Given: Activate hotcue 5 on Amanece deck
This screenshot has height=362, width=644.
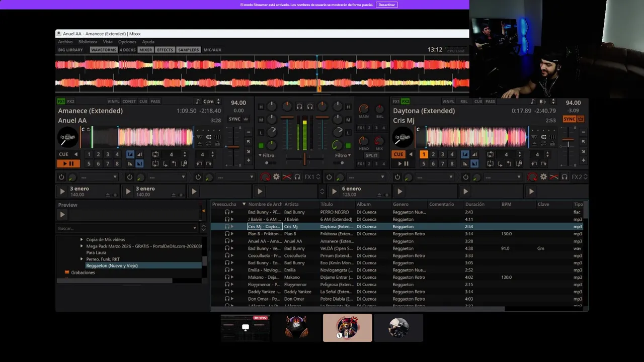Looking at the screenshot, I should coord(89,163).
